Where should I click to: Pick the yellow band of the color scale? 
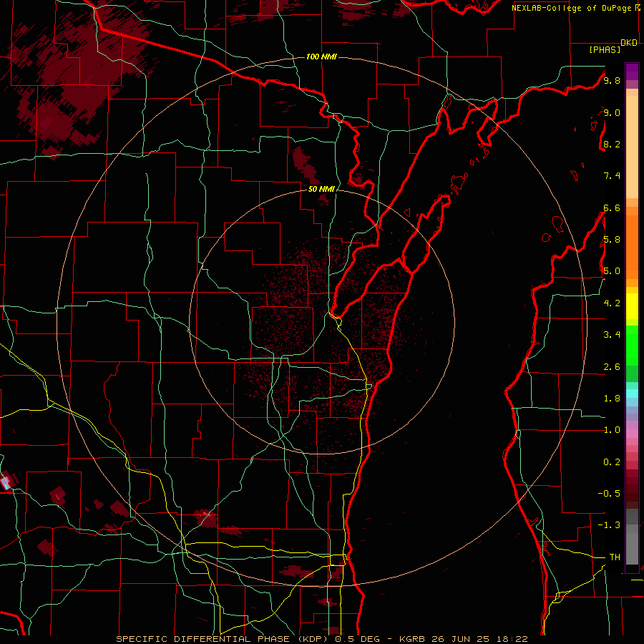[632, 306]
